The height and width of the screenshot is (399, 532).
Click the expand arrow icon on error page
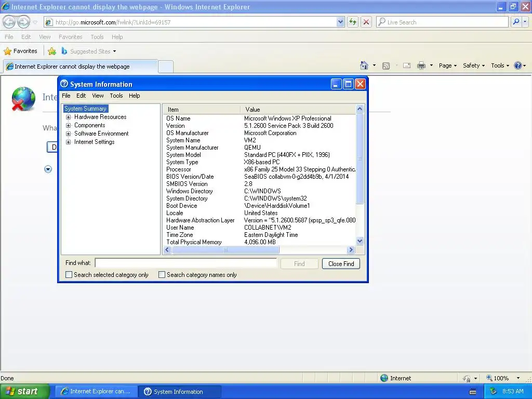48,169
